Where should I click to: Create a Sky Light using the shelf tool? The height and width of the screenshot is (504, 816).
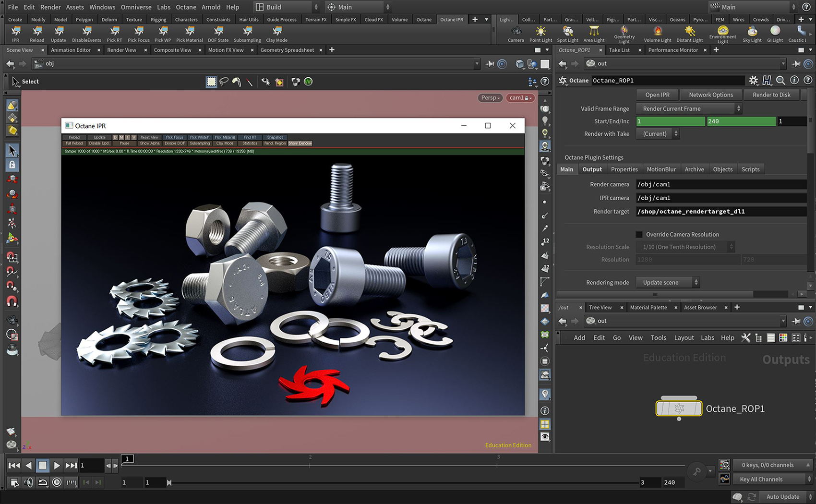[752, 34]
